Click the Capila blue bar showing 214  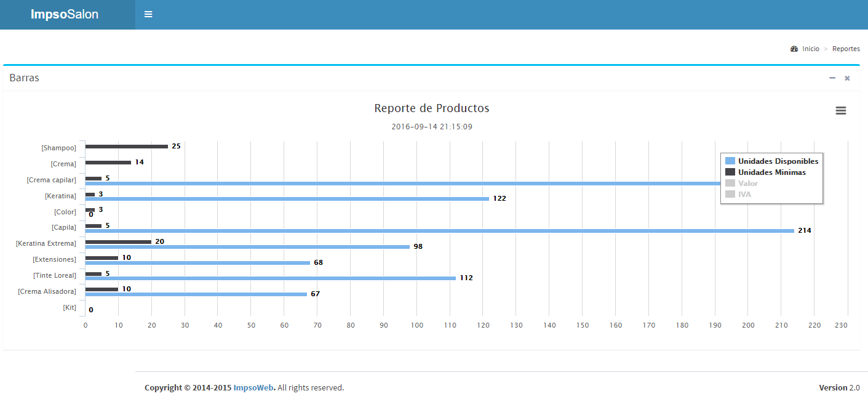coord(439,231)
